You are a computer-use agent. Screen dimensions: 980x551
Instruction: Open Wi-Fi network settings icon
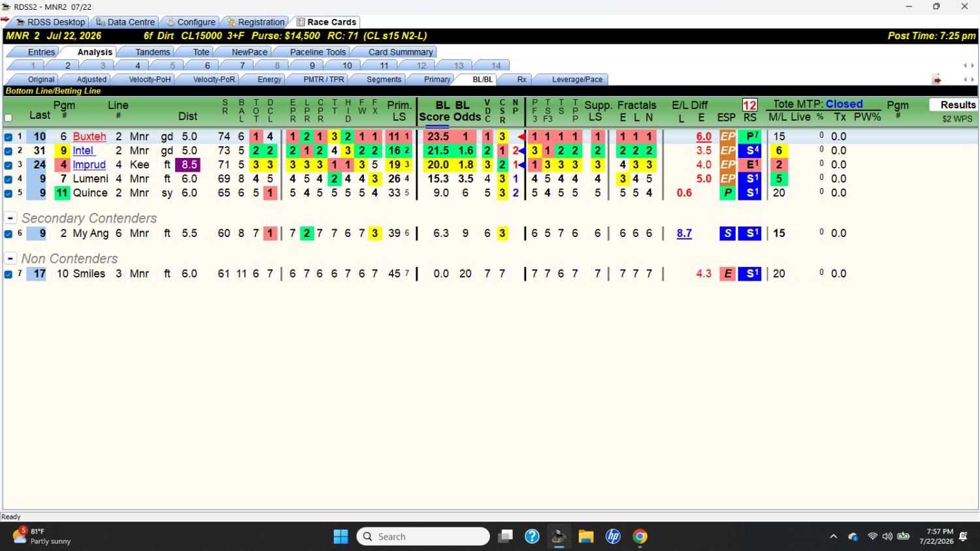pyautogui.click(x=872, y=537)
